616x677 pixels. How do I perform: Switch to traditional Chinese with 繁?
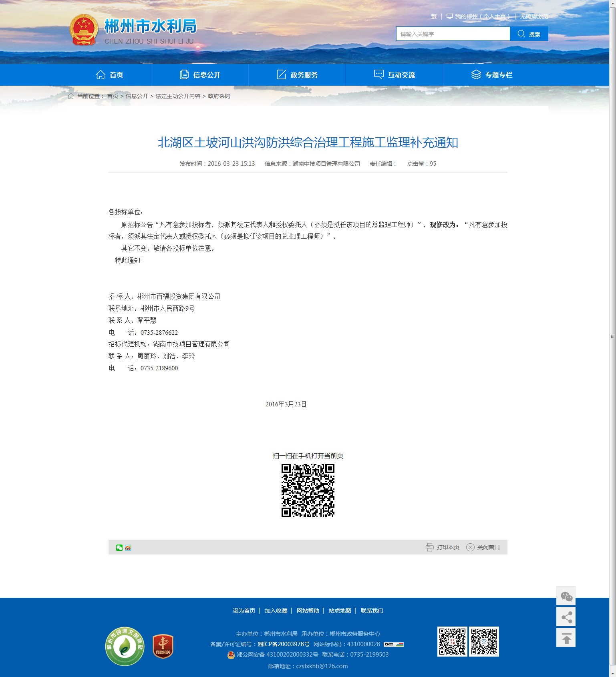pyautogui.click(x=434, y=16)
